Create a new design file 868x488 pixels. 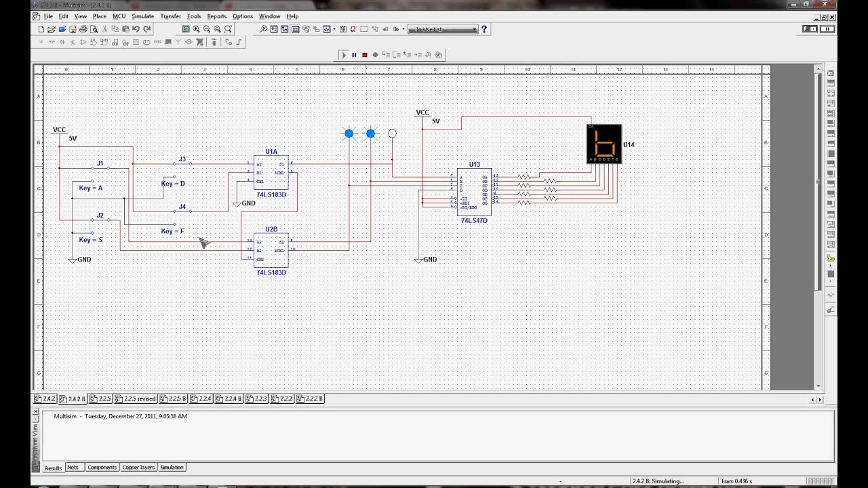tap(41, 29)
